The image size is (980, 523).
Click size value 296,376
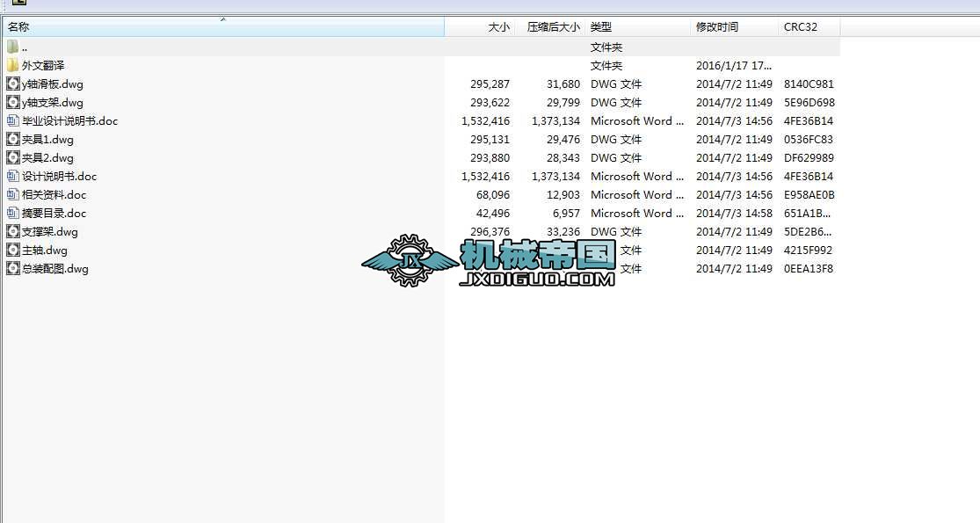(x=490, y=231)
